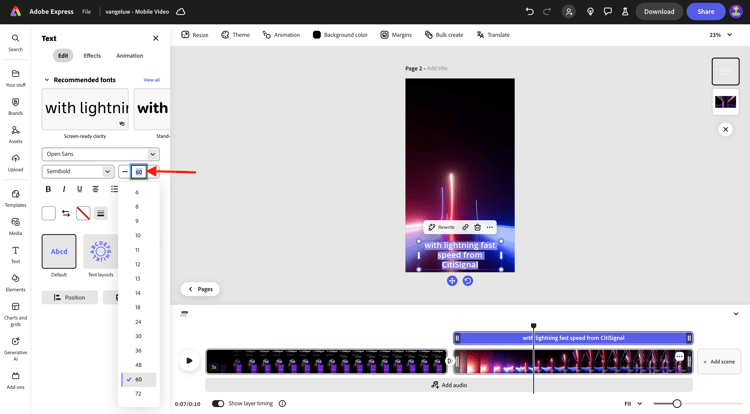Viewport: 750px width, 414px height.
Task: Open Background color swatch in toolbar
Action: coord(340,35)
